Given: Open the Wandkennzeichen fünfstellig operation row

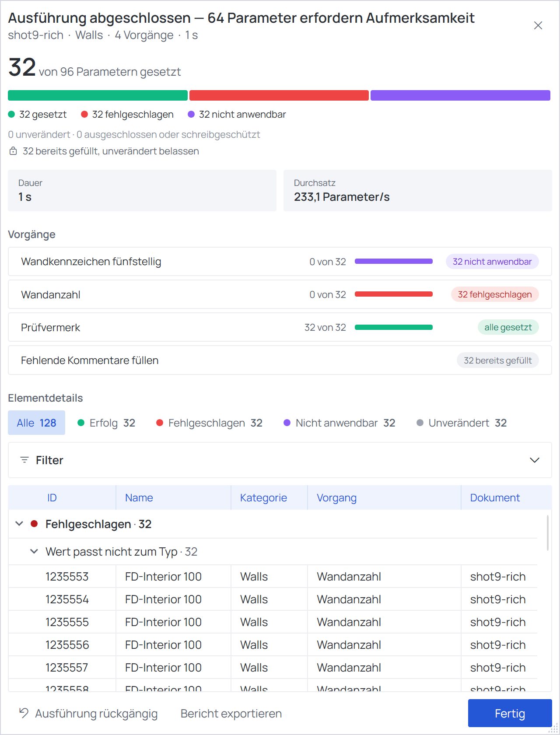Looking at the screenshot, I should click(x=280, y=262).
